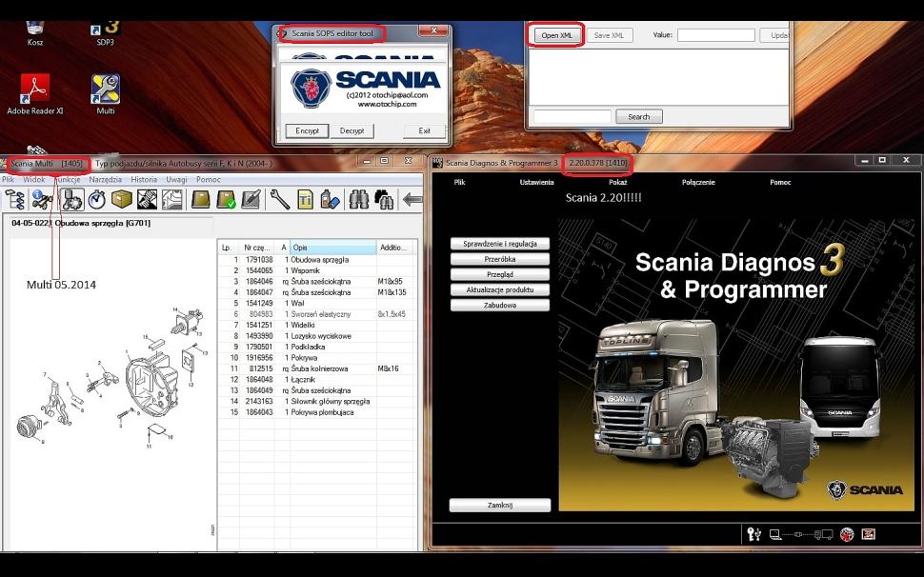Open the Narzędzia menu in Scania Multi
This screenshot has width=924, height=577.
[105, 180]
